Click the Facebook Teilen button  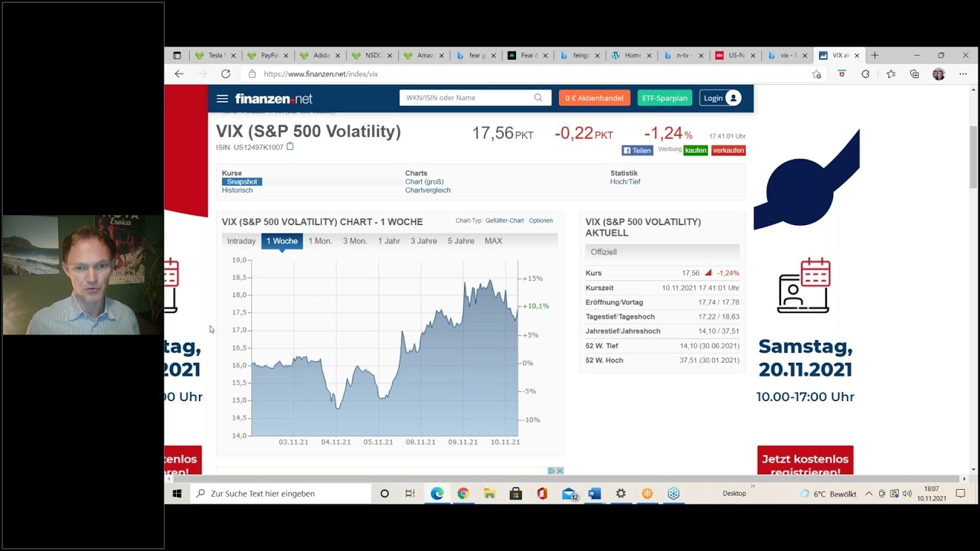637,151
